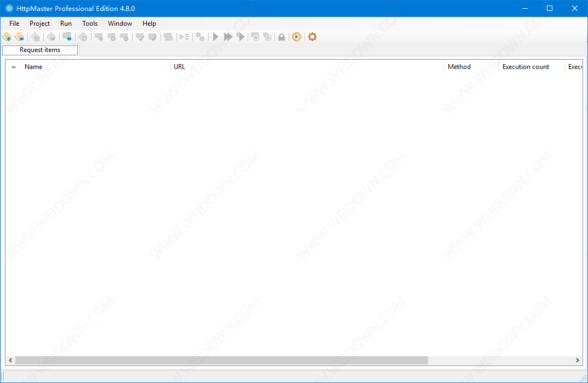Sort by the Name column header
This screenshot has width=588, height=383.
tap(95, 67)
